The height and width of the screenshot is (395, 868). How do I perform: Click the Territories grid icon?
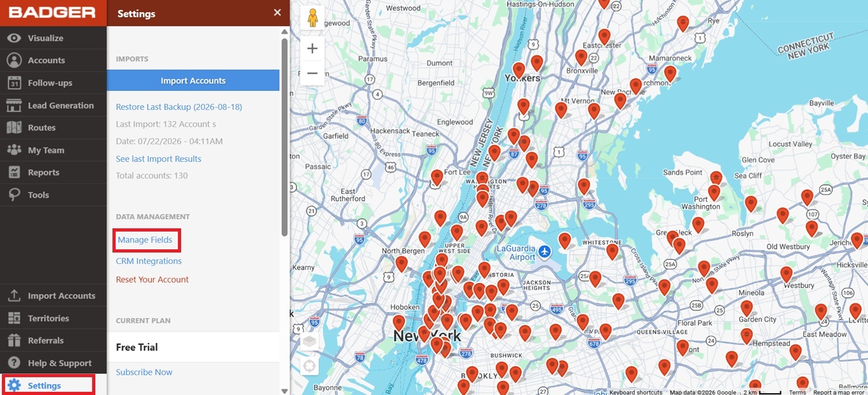point(14,318)
